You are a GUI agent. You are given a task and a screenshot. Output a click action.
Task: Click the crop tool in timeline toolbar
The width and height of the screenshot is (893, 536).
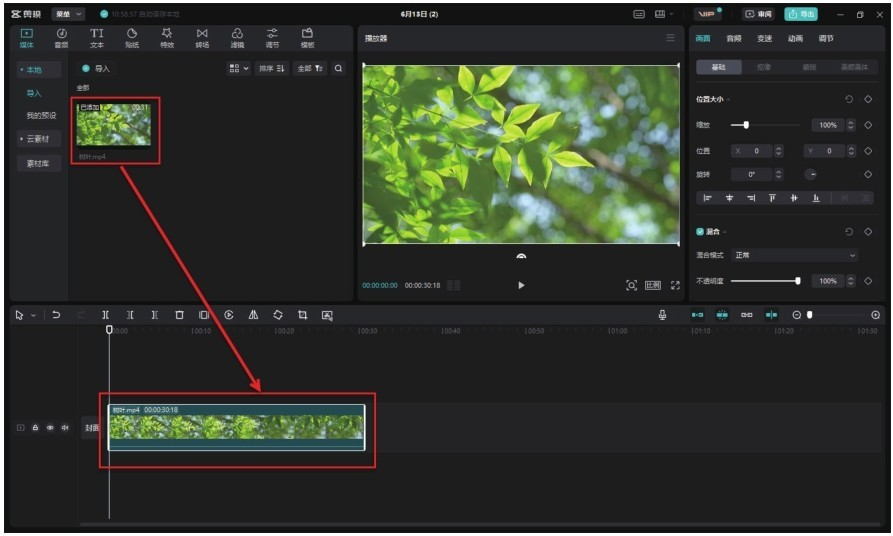(302, 315)
